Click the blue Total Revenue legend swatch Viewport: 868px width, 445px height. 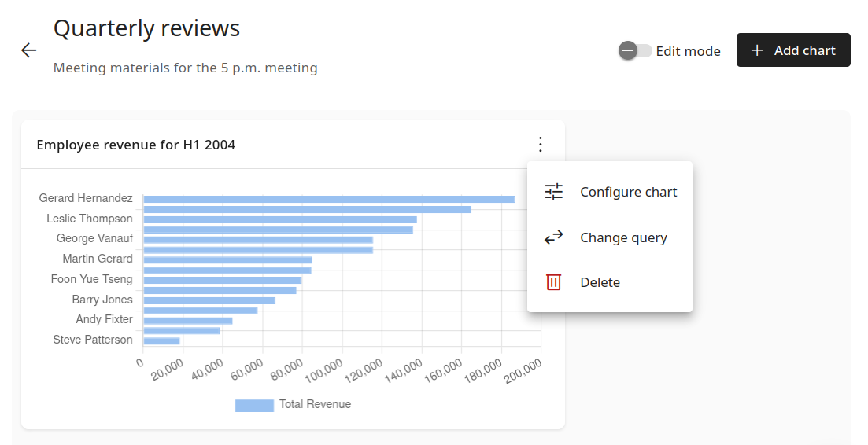click(254, 405)
